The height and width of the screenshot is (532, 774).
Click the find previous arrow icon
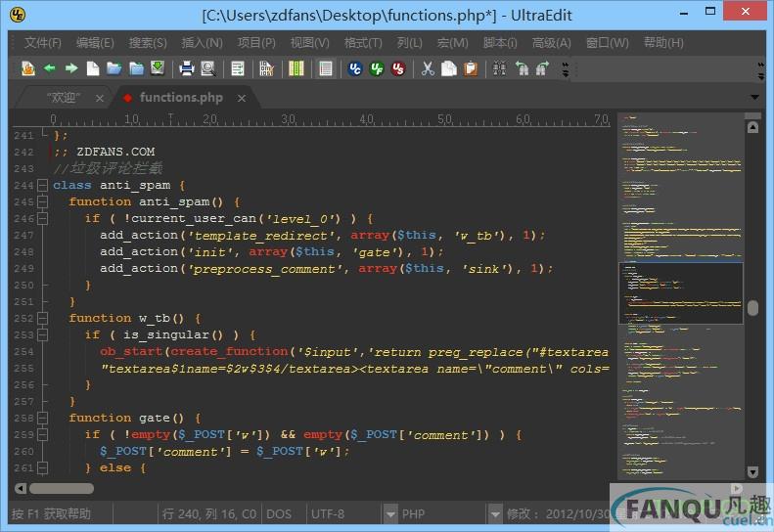[x=522, y=68]
